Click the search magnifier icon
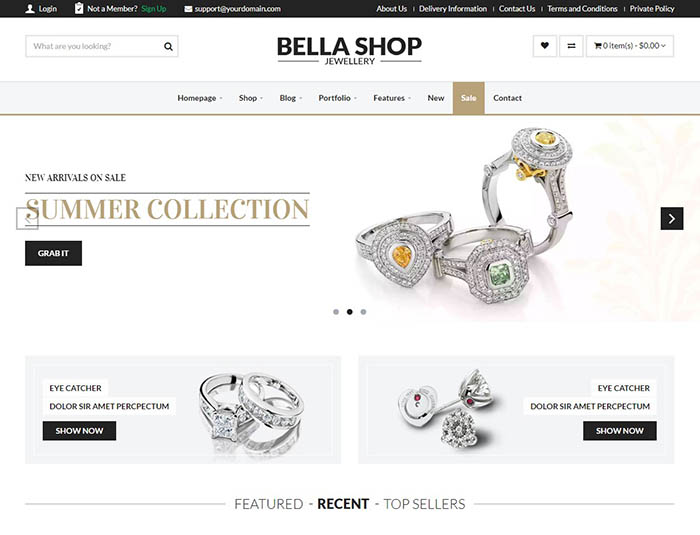700x535 pixels. tap(168, 46)
